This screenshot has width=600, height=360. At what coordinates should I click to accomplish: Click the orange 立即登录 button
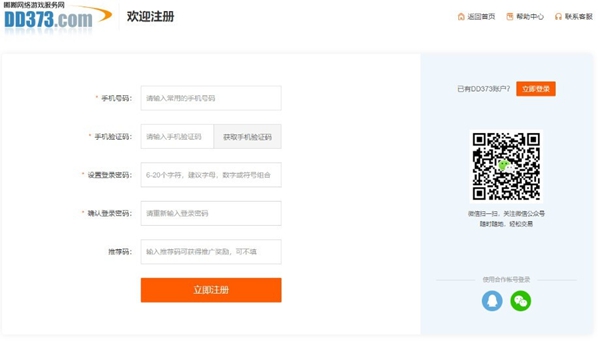(536, 89)
